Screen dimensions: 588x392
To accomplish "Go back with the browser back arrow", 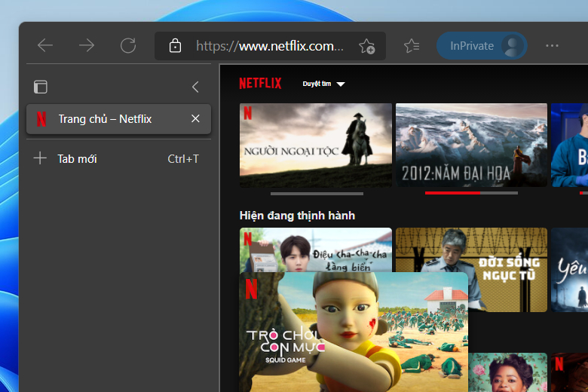I will (45, 46).
